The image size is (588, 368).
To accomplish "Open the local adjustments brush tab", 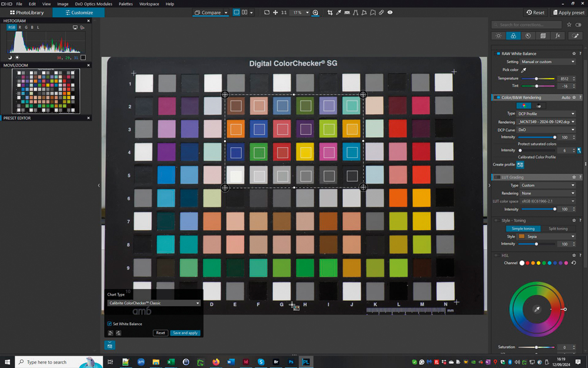I will [575, 36].
